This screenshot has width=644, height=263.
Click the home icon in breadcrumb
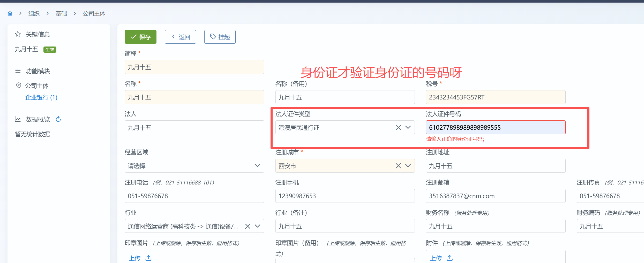point(10,13)
